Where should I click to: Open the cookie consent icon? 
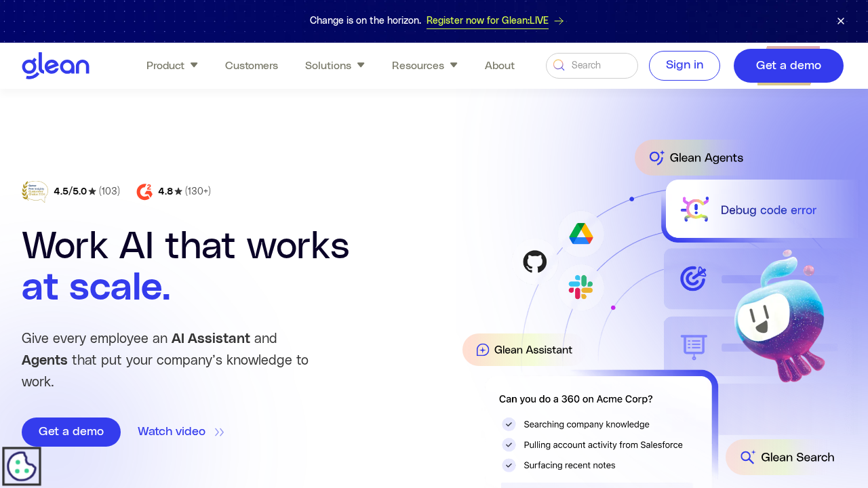tap(21, 466)
